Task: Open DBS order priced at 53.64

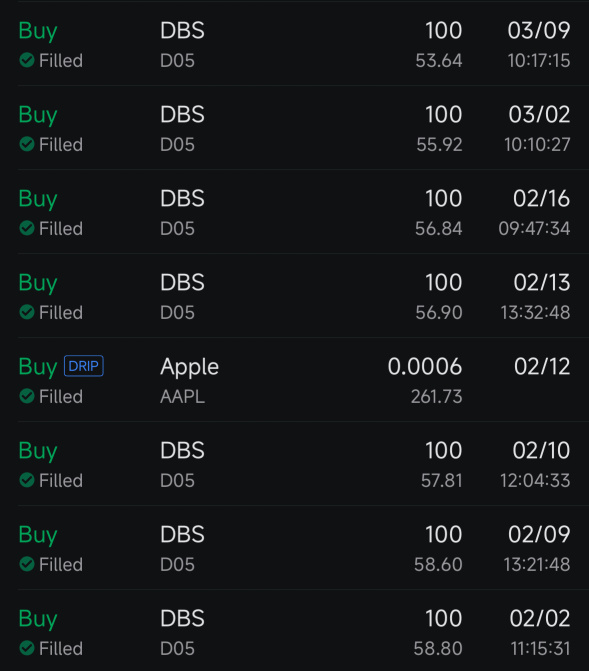Action: [294, 44]
